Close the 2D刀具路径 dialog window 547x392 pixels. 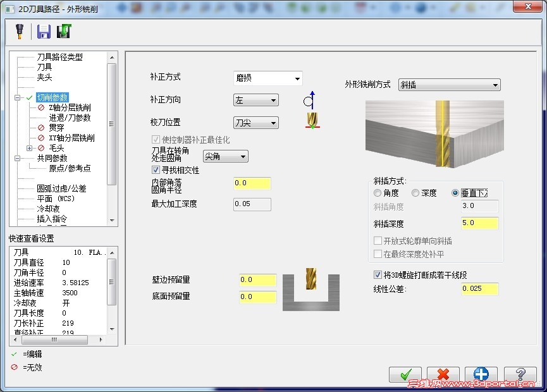click(x=528, y=6)
